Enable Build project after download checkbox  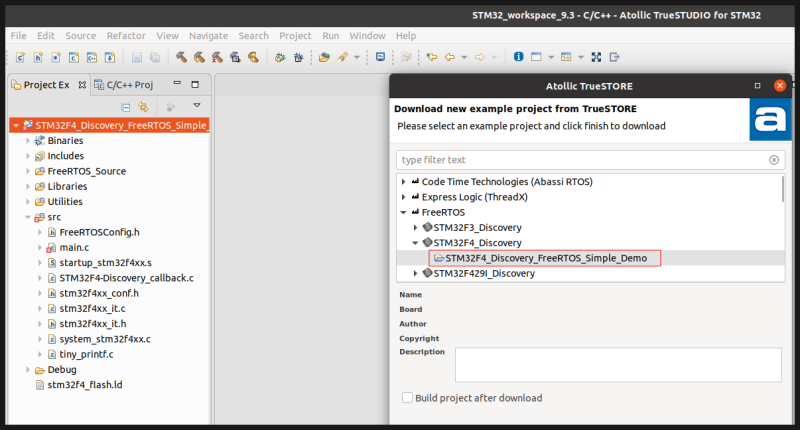point(407,397)
